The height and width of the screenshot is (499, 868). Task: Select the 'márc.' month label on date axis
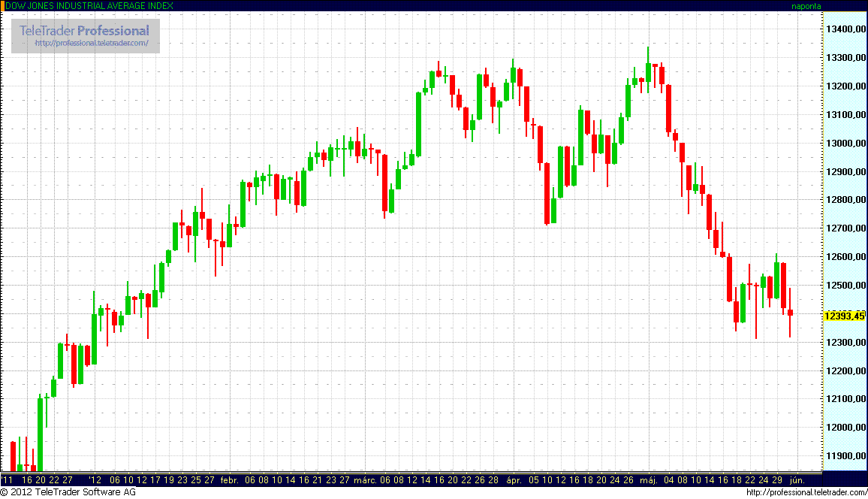pyautogui.click(x=366, y=480)
